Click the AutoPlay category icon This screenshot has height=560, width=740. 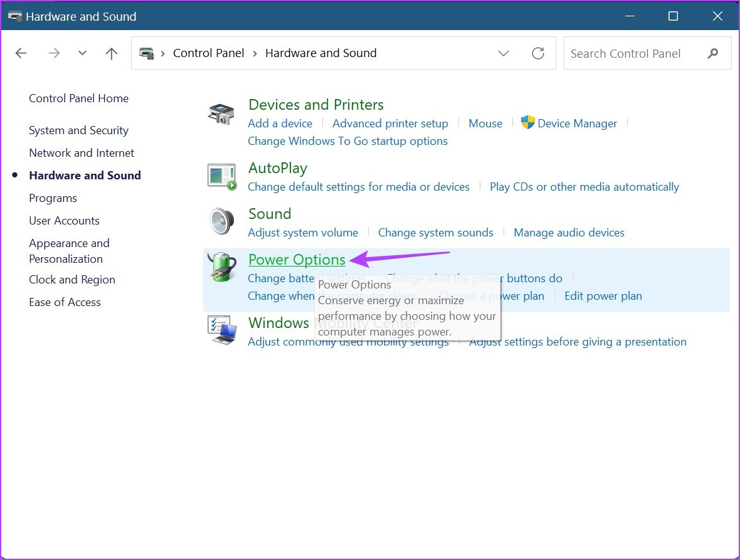point(222,176)
